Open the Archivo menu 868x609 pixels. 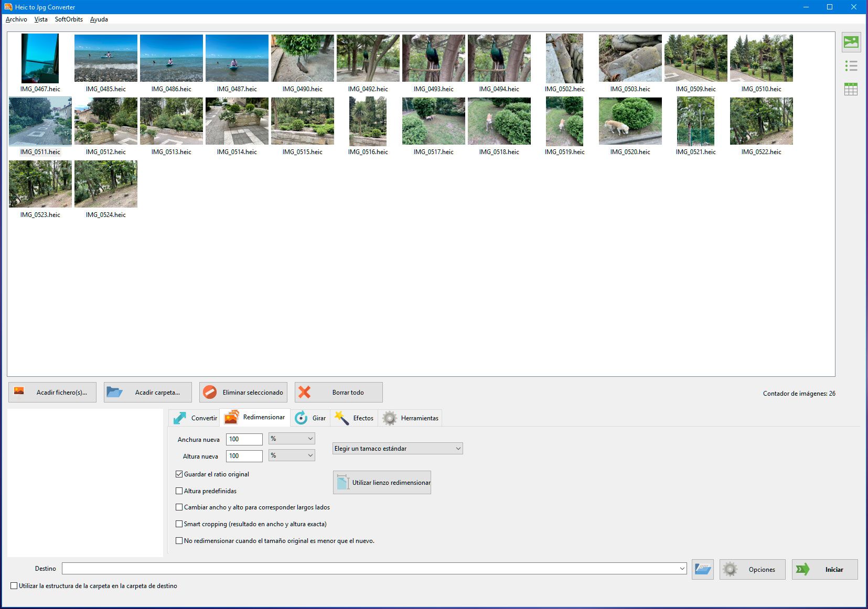point(16,19)
